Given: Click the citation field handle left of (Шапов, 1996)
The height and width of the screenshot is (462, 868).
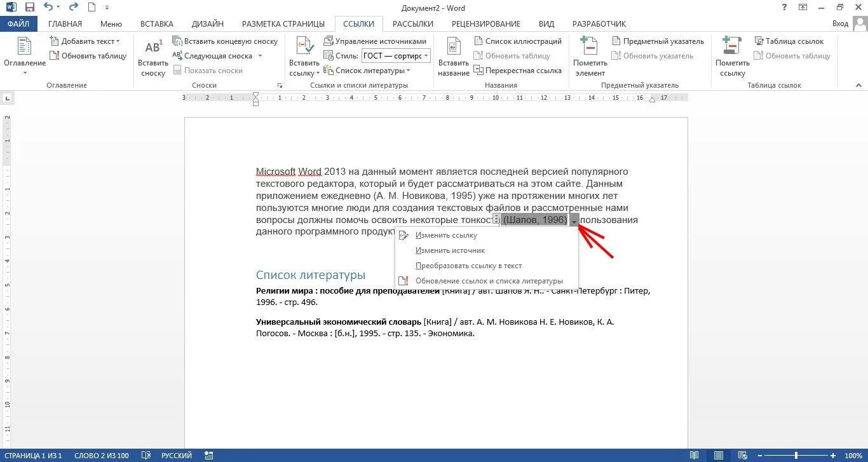Looking at the screenshot, I should [x=496, y=219].
